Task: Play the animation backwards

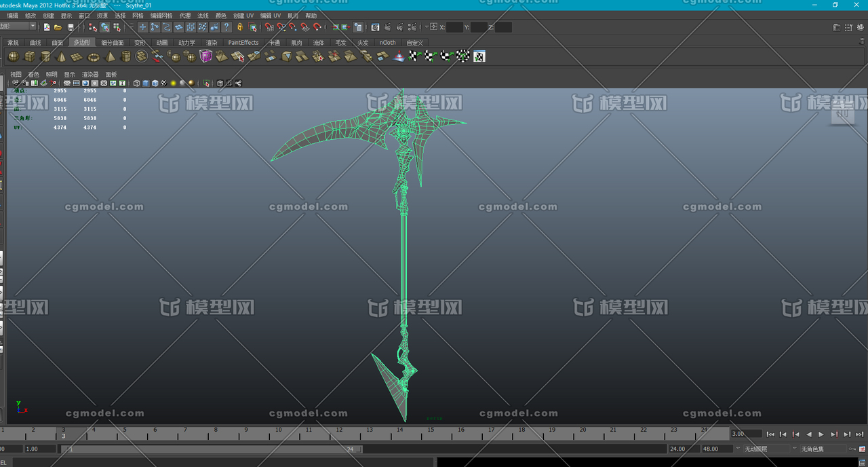Action: coord(809,434)
